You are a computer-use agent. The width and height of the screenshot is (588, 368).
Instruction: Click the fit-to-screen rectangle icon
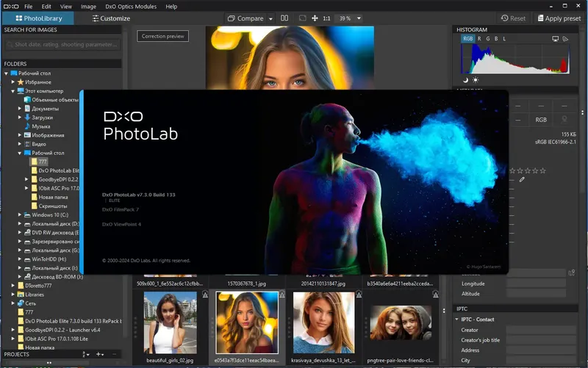click(x=302, y=18)
